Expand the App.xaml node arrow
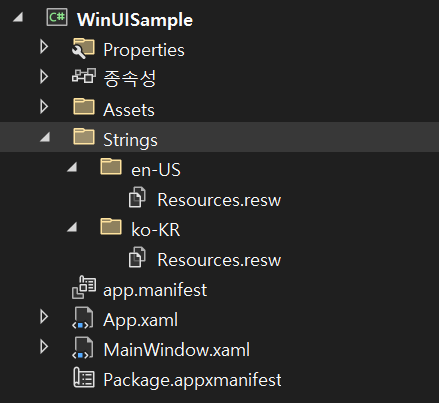439x403 pixels. click(x=44, y=317)
